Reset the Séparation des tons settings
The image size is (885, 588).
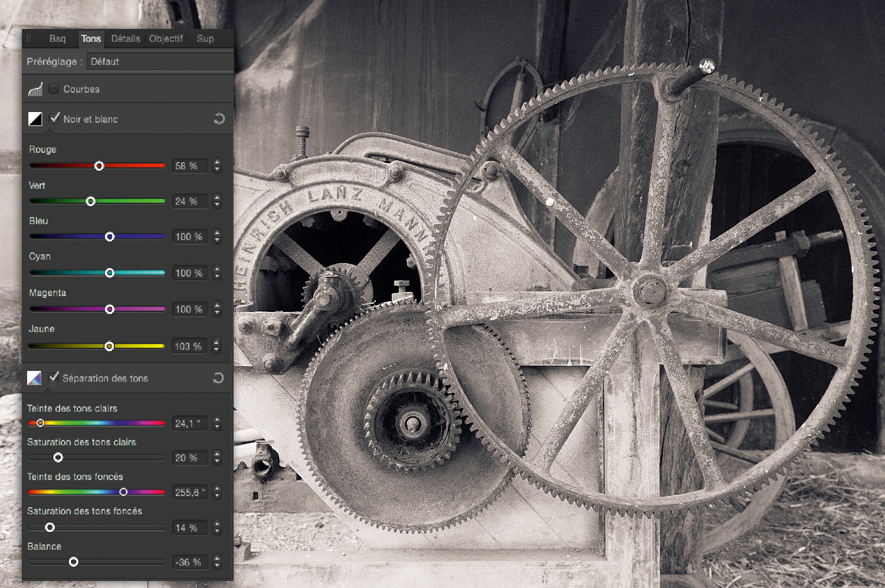click(218, 378)
